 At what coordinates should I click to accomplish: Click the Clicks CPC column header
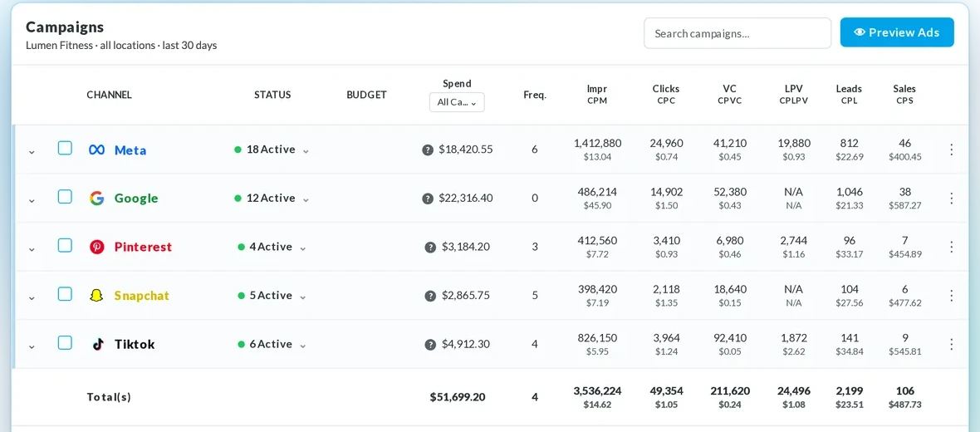[x=666, y=95]
